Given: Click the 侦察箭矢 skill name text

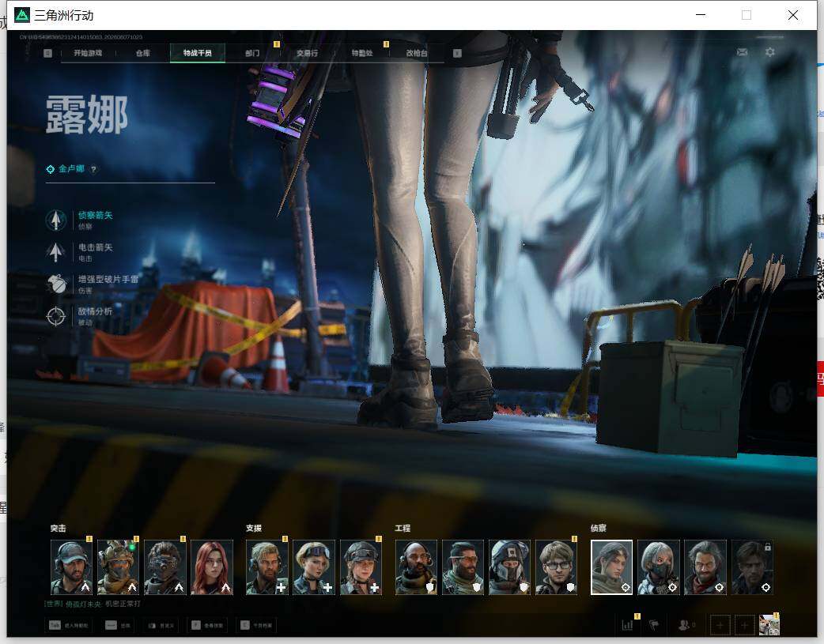Looking at the screenshot, I should click(x=95, y=216).
